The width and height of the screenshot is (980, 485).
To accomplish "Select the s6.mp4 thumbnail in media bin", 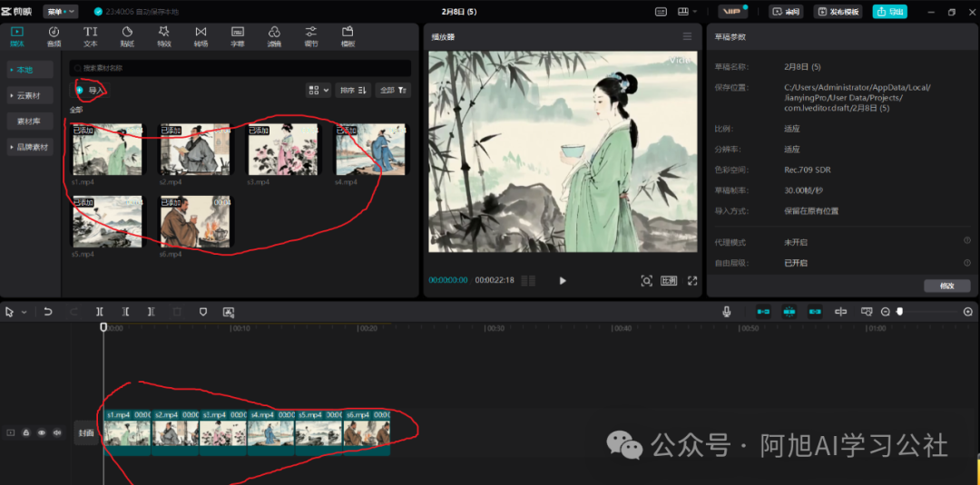I will (x=195, y=222).
